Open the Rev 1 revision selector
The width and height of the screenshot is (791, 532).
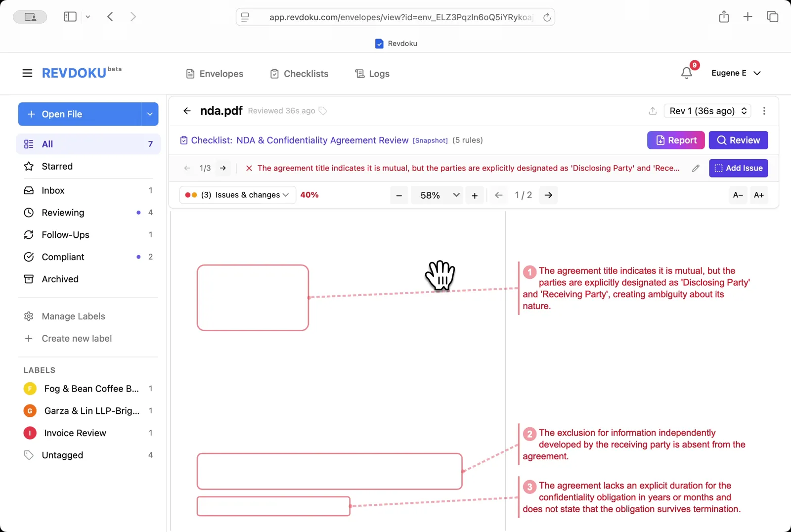point(707,111)
